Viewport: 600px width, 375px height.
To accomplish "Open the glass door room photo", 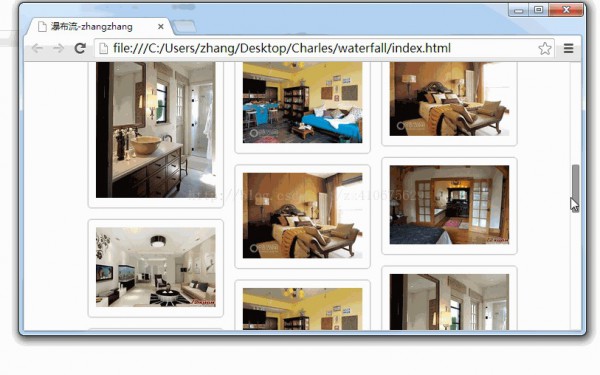I will (x=449, y=205).
